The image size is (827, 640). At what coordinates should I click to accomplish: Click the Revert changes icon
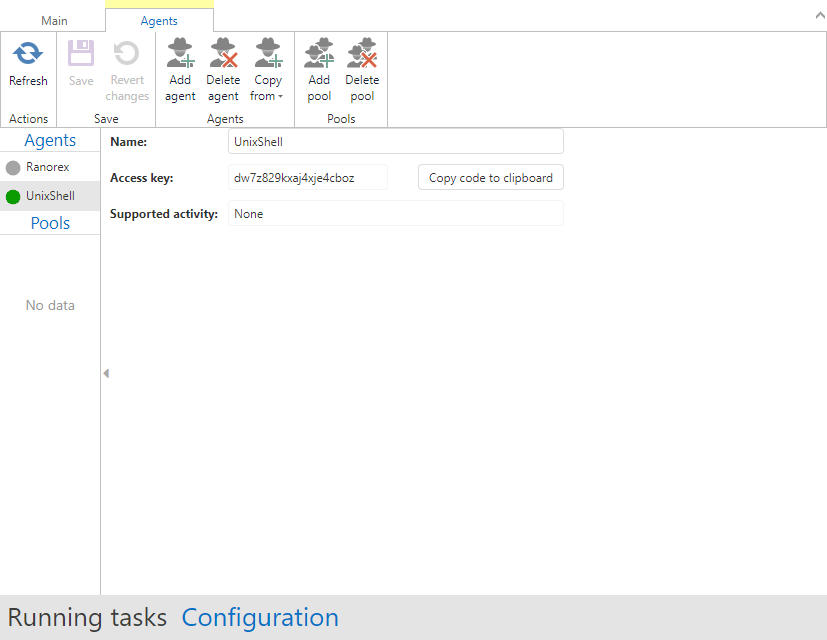[x=127, y=54]
